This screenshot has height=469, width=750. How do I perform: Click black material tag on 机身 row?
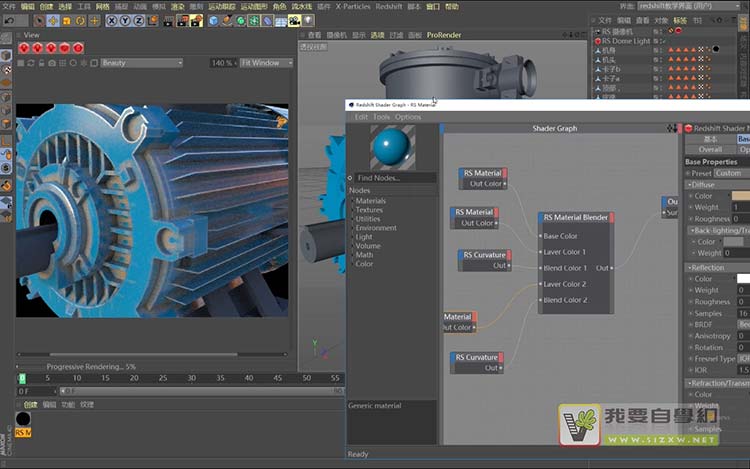coord(716,49)
